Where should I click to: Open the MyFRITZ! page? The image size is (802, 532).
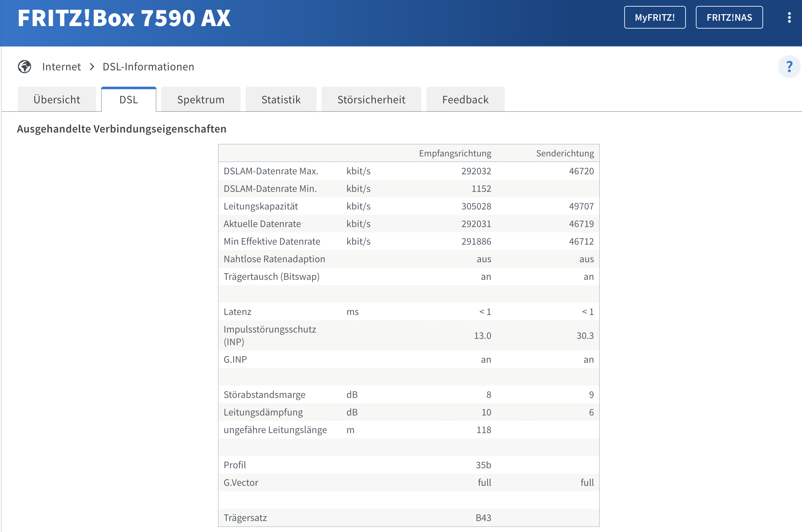coord(654,17)
